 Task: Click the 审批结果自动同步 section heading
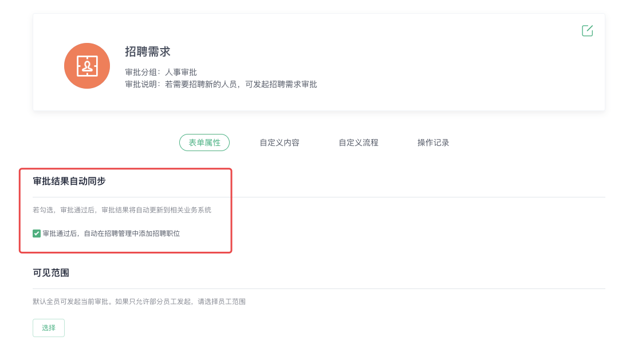tap(69, 181)
